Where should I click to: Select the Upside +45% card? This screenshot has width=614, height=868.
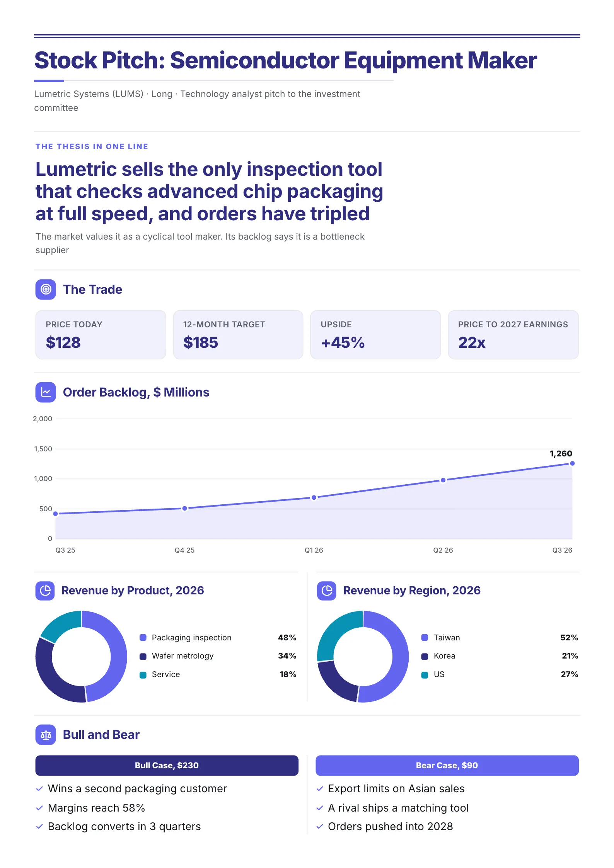[375, 335]
